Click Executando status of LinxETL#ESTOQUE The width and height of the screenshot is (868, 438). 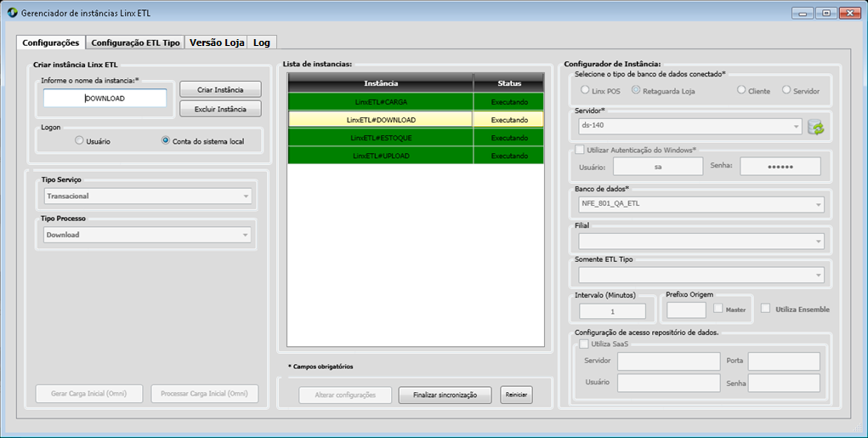point(509,138)
